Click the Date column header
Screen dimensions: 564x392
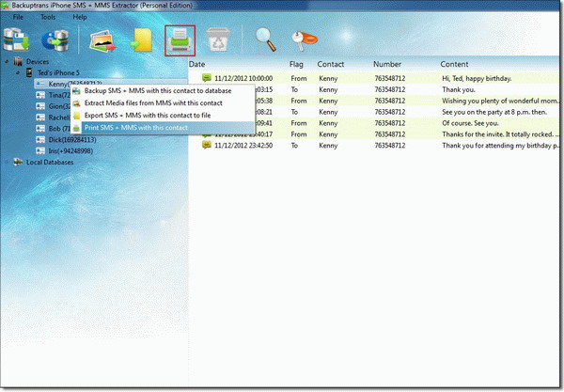click(x=196, y=64)
